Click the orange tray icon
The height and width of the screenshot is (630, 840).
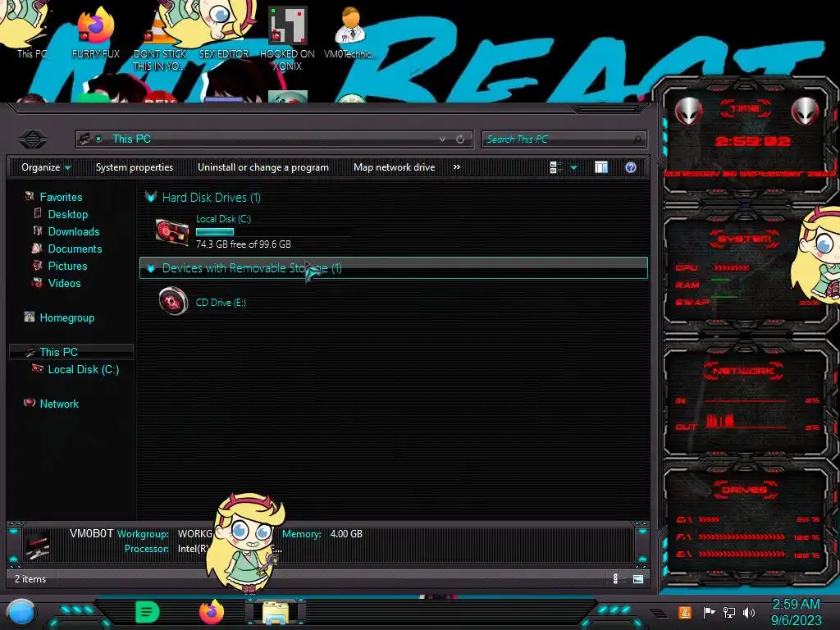[x=685, y=612]
